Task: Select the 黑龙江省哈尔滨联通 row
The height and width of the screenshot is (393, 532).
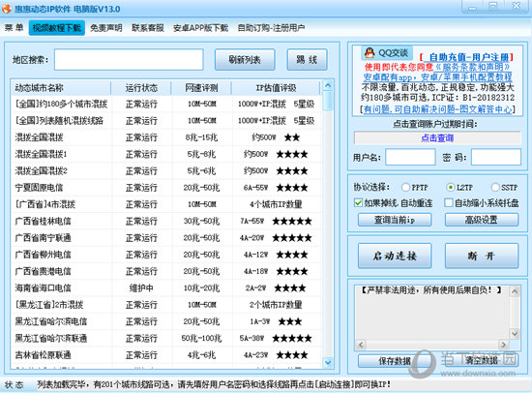Action: click(166, 338)
